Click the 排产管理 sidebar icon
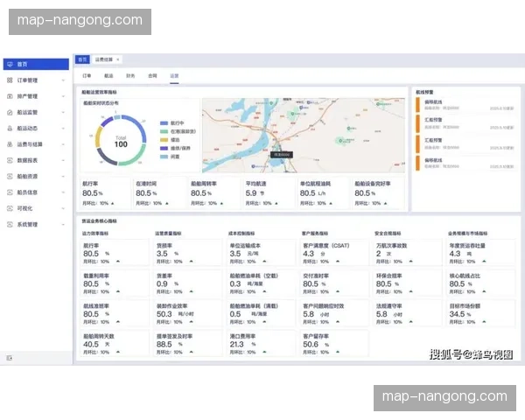The height and width of the screenshot is (420, 525). click(x=10, y=96)
